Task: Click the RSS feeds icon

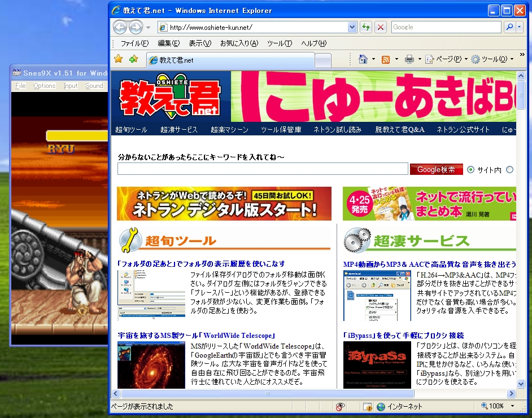Action: pos(386,60)
